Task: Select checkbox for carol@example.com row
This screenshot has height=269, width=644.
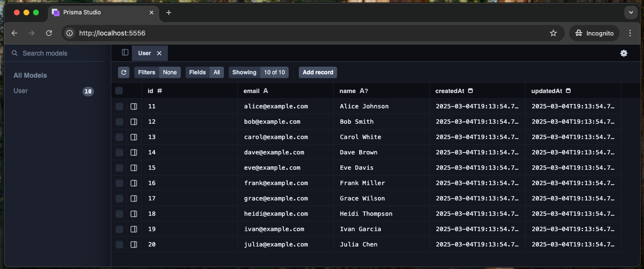Action: (x=119, y=137)
